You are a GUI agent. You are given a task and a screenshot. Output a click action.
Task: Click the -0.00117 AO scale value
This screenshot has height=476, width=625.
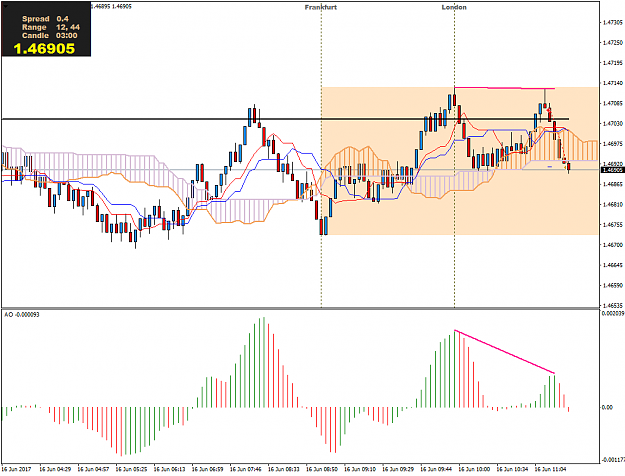(x=613, y=459)
